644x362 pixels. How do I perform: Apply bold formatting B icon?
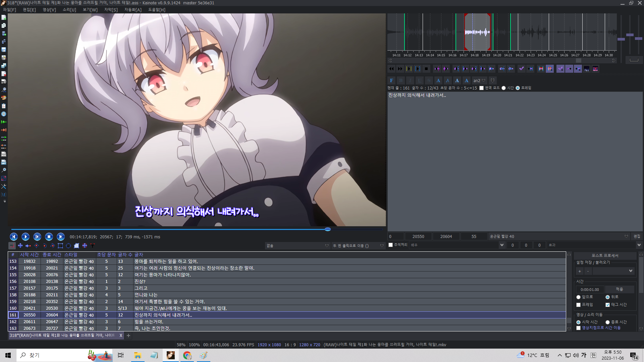click(x=400, y=80)
